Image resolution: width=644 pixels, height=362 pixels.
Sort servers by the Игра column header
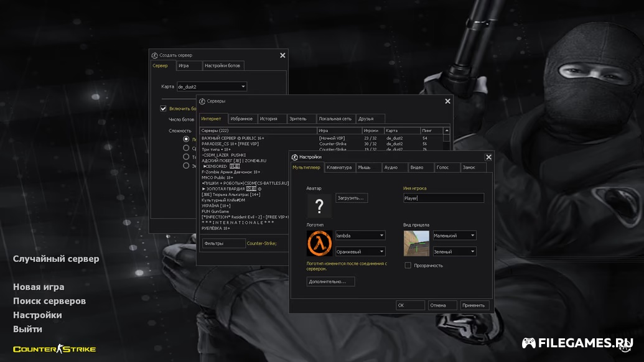(x=339, y=131)
